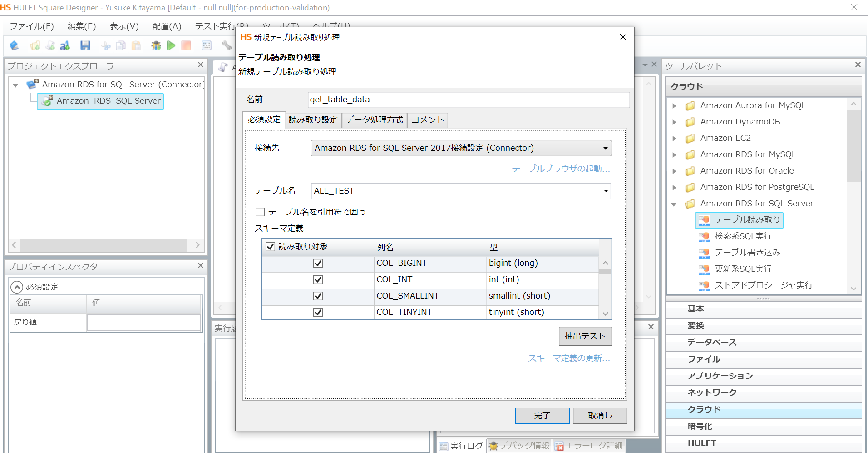Open the 配置(A) menu
Image resolution: width=868 pixels, height=453 pixels.
click(x=167, y=26)
